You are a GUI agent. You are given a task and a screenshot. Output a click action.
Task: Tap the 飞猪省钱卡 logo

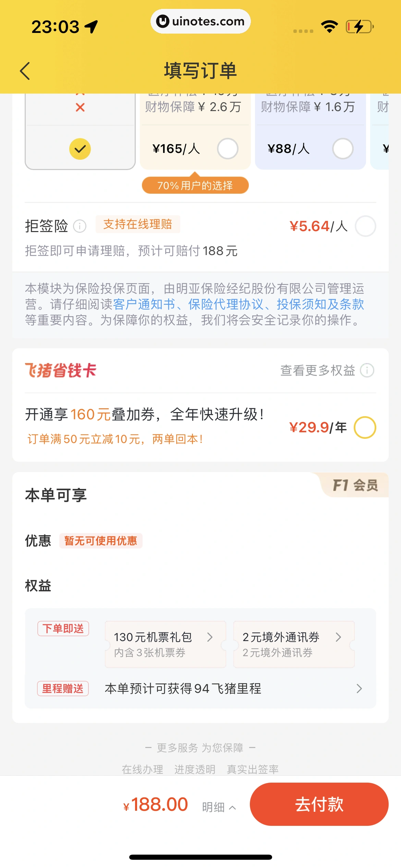61,370
